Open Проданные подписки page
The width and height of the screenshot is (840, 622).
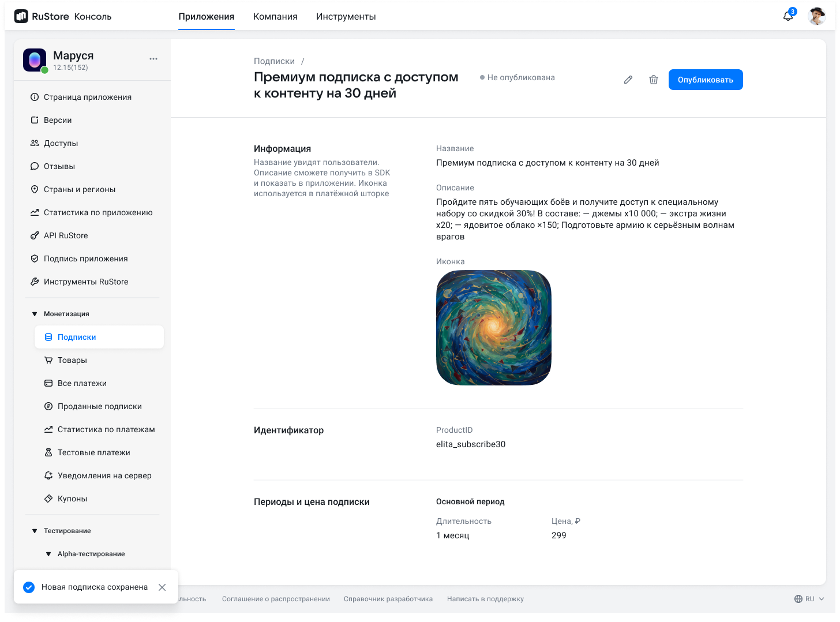pyautogui.click(x=99, y=406)
